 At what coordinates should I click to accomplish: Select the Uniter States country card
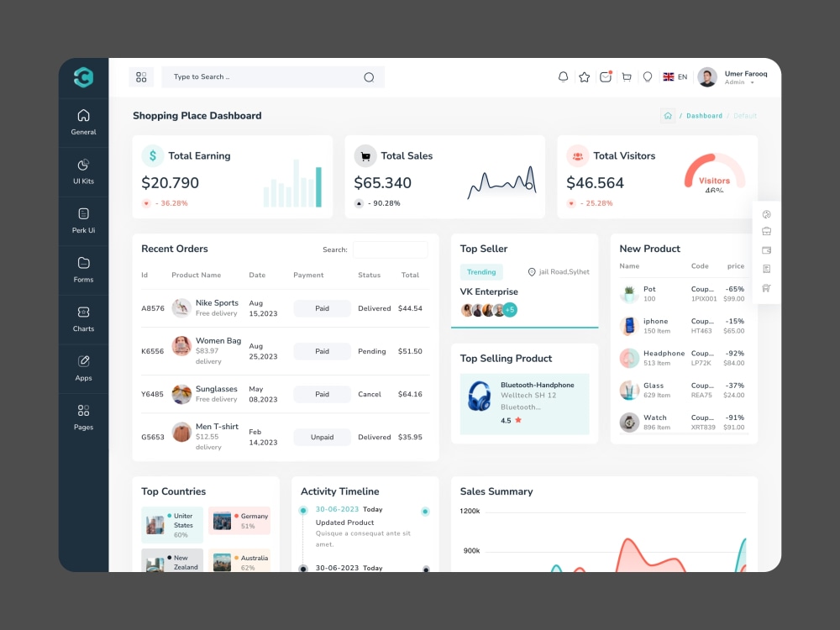[172, 525]
